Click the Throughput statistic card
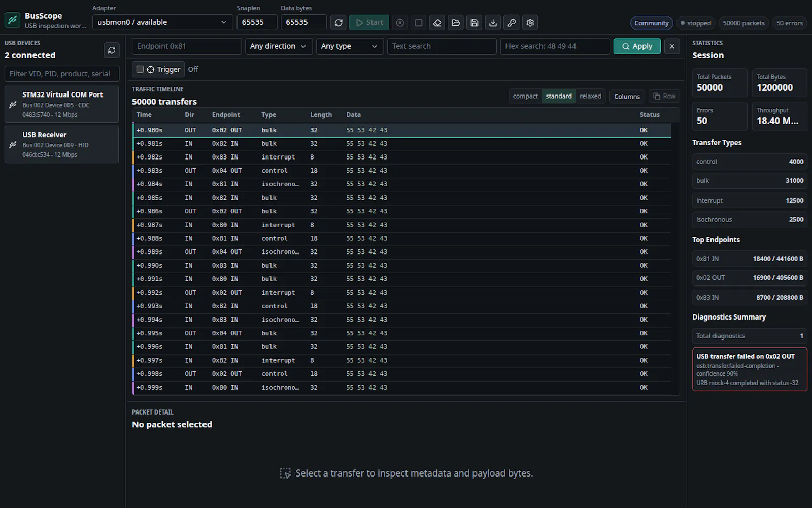812x508 pixels. (x=780, y=116)
